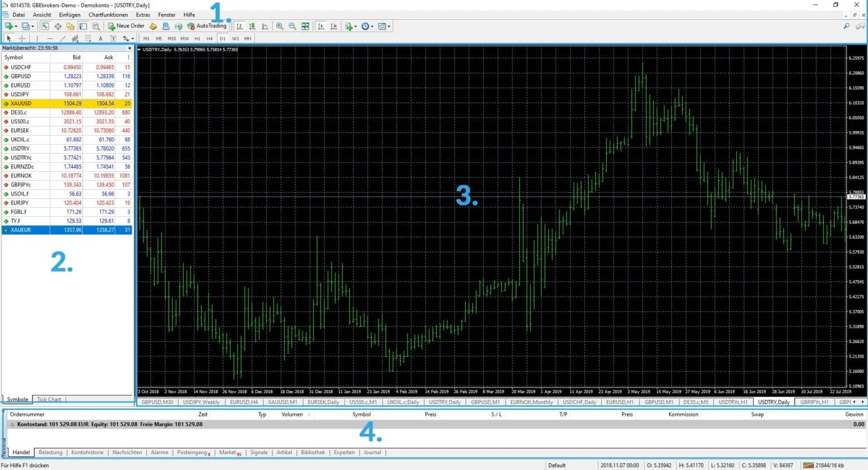The image size is (868, 470).
Task: Open the Chartfunktionen menu
Action: (108, 15)
